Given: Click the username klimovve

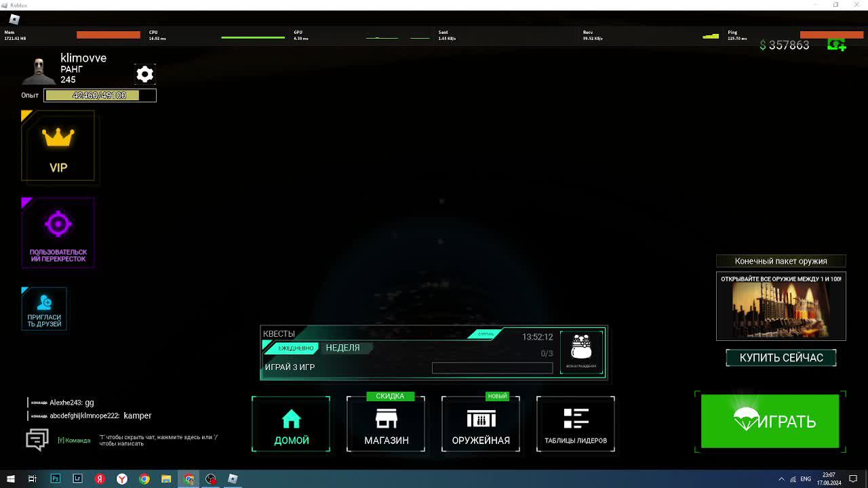Looking at the screenshot, I should [x=83, y=58].
